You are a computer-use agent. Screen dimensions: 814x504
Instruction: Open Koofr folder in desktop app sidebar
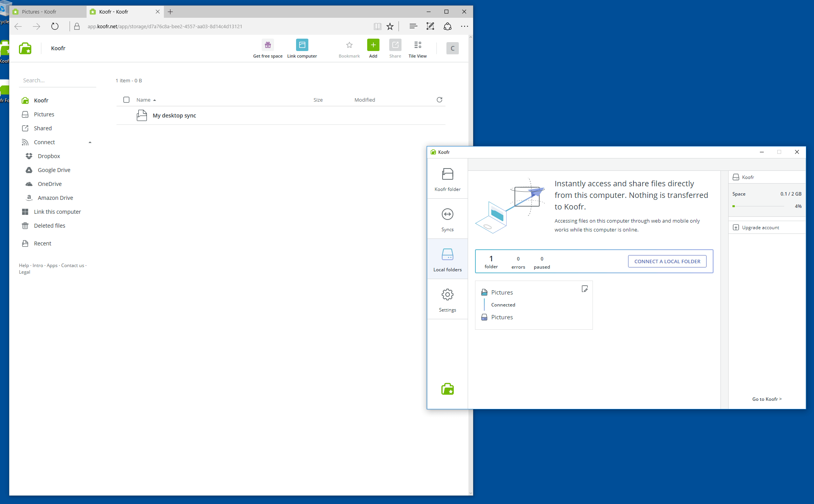point(447,179)
